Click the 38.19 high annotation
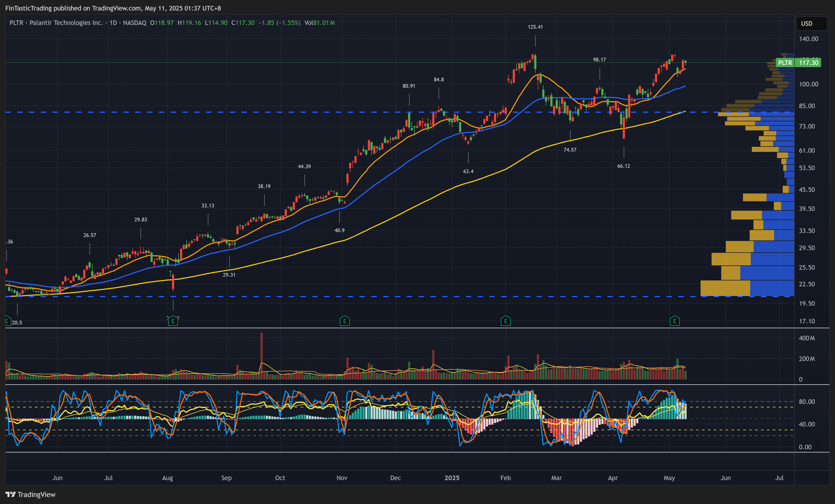This screenshot has height=504, width=835. (x=264, y=186)
